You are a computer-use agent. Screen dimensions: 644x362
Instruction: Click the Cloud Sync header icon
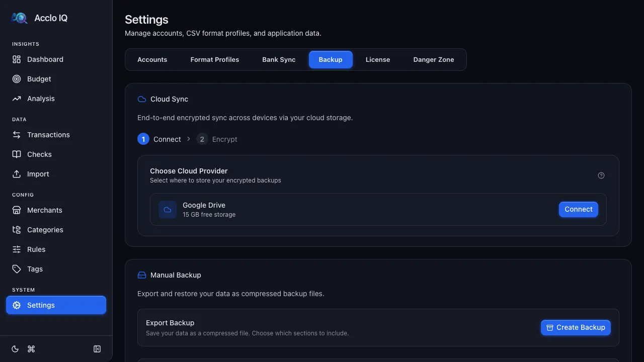tap(142, 99)
